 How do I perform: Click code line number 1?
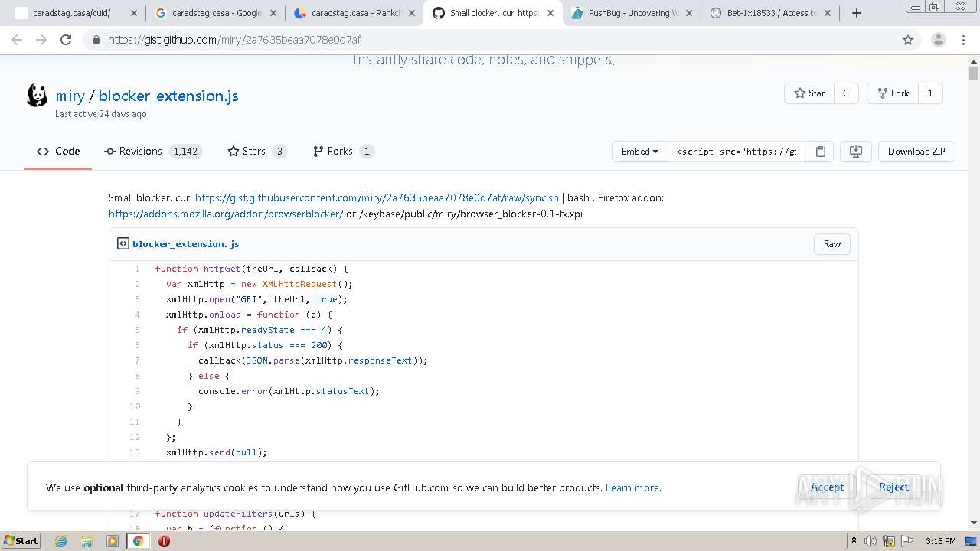(x=137, y=269)
